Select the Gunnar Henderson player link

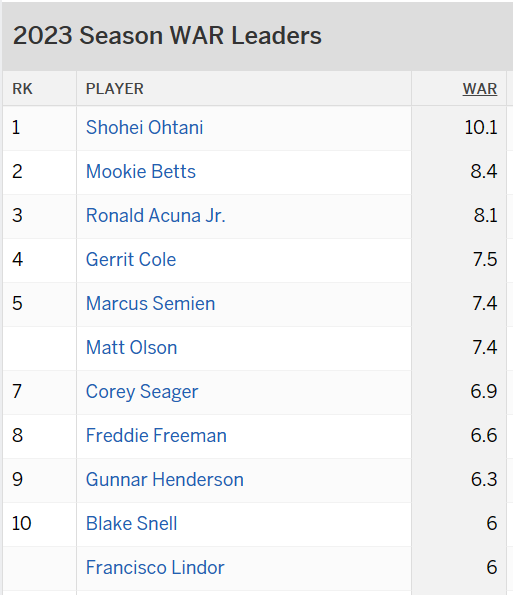point(165,480)
